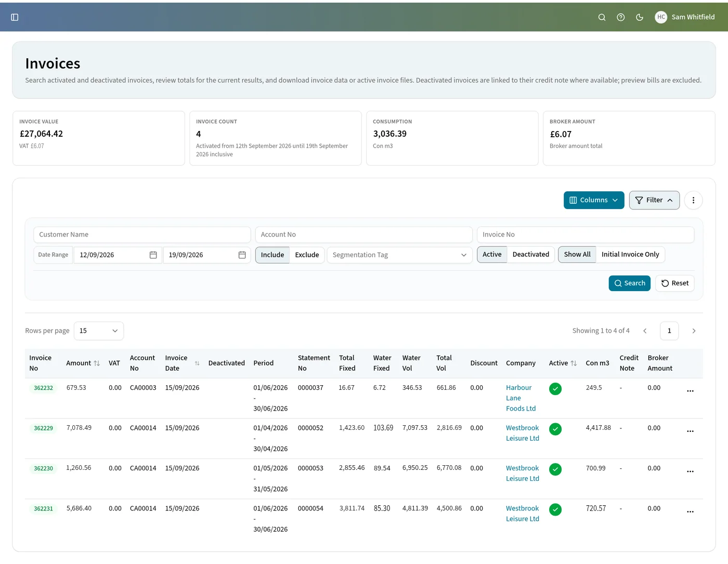
Task: Go to previous page arrow
Action: click(645, 331)
